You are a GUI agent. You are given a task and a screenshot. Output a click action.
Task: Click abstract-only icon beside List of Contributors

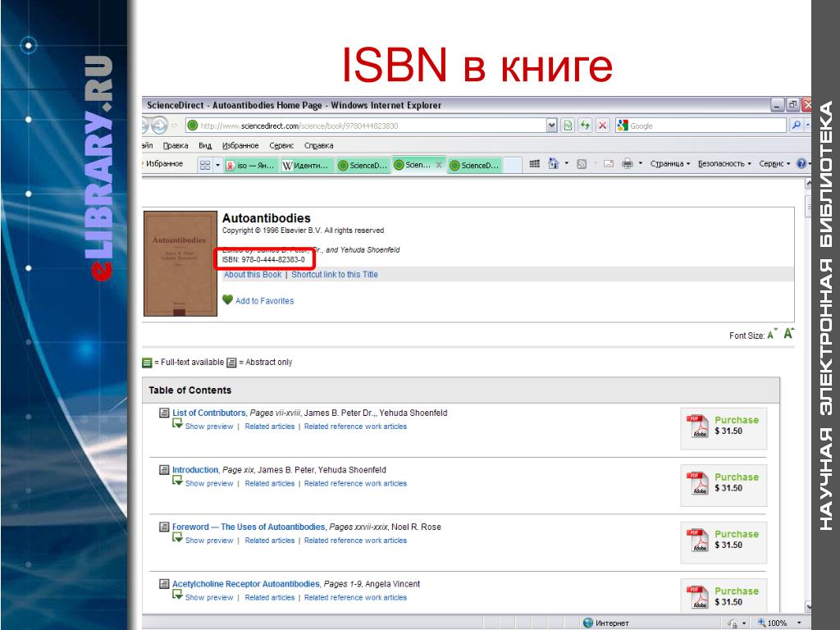[x=164, y=413]
